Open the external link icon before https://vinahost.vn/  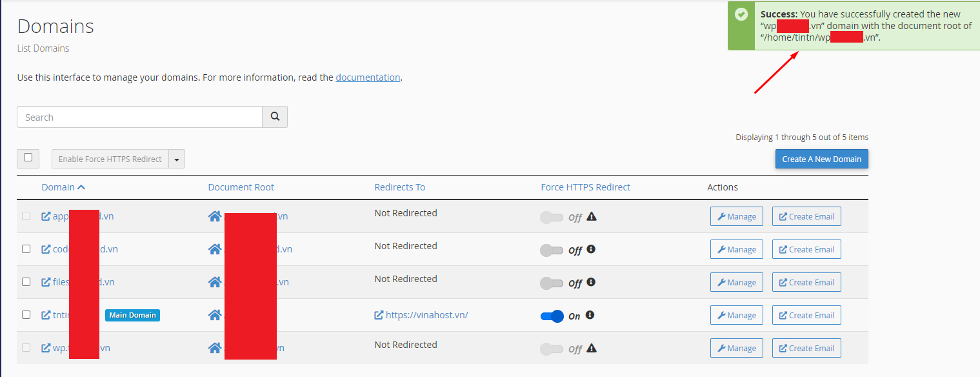click(379, 315)
